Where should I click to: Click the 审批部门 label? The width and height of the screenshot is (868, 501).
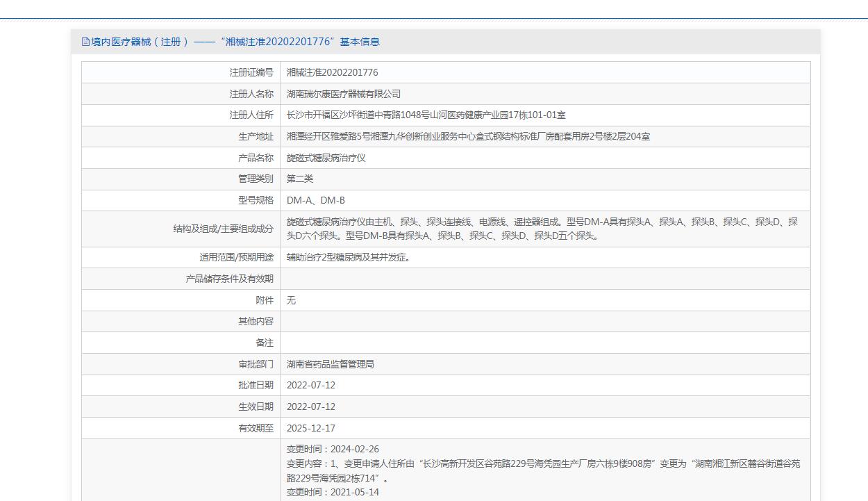tap(256, 364)
